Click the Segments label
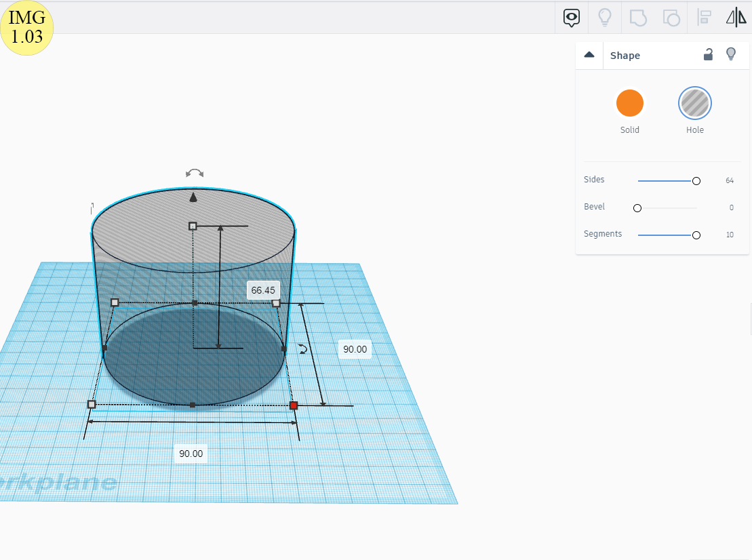Screen dimensions: 752x560 coord(602,233)
